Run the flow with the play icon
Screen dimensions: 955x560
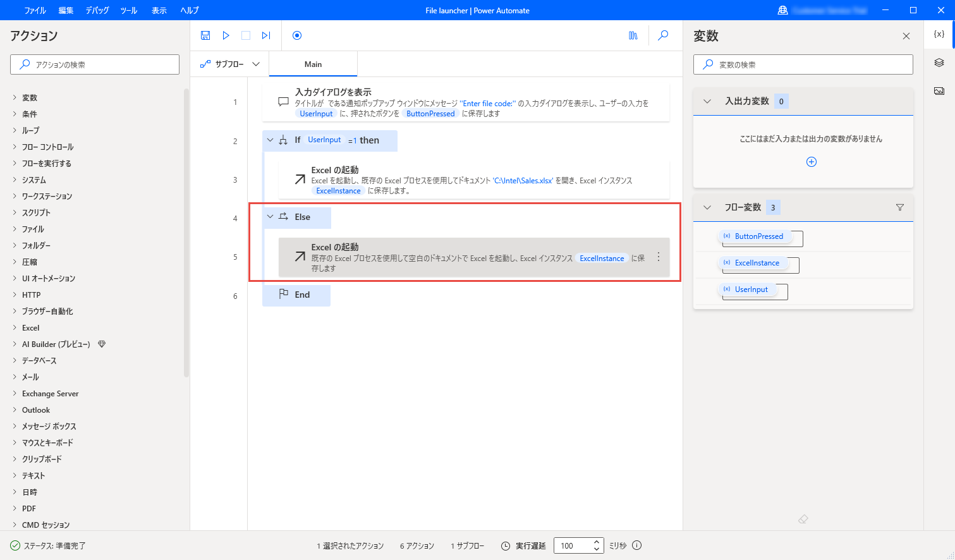click(x=226, y=35)
